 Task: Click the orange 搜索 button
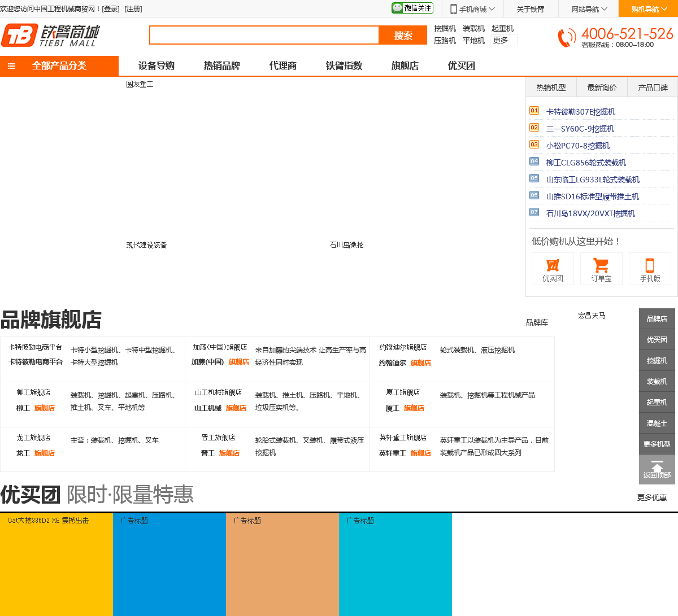[403, 35]
